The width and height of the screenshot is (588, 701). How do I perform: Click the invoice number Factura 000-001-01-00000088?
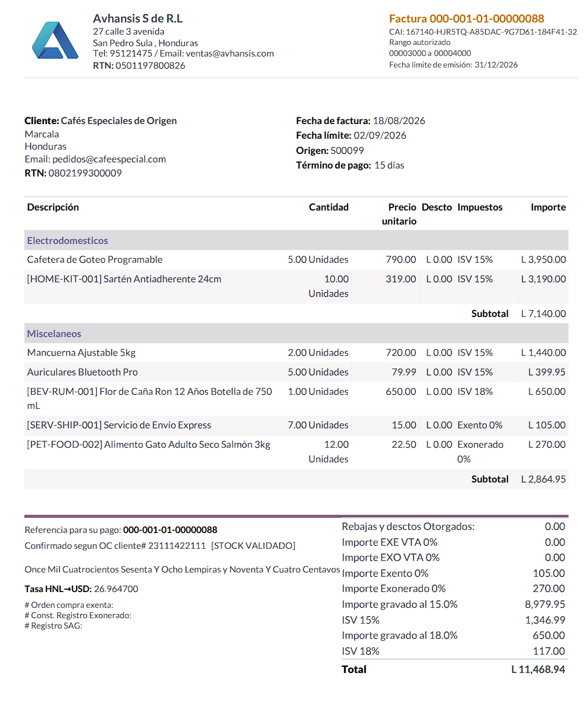click(466, 19)
